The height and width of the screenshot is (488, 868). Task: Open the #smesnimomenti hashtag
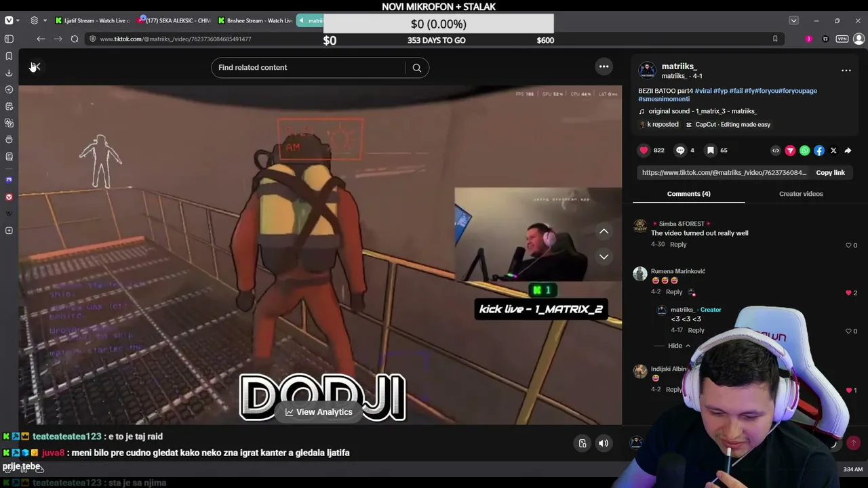(x=664, y=99)
